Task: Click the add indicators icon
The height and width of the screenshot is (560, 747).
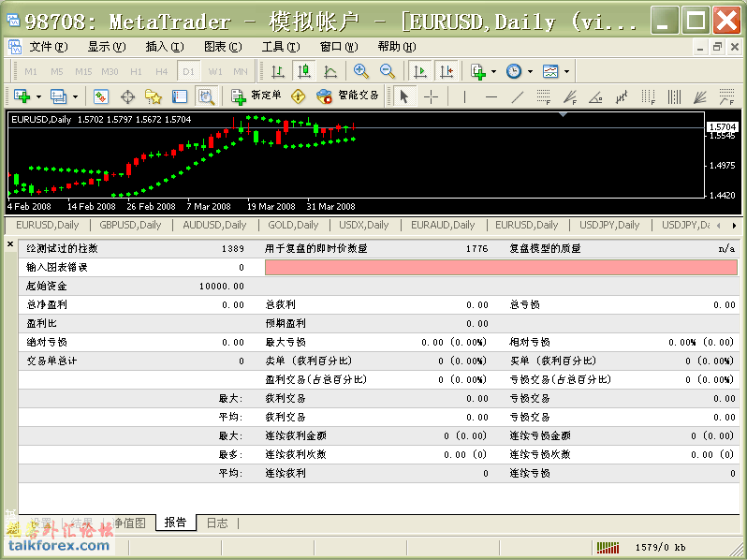Action: [477, 71]
